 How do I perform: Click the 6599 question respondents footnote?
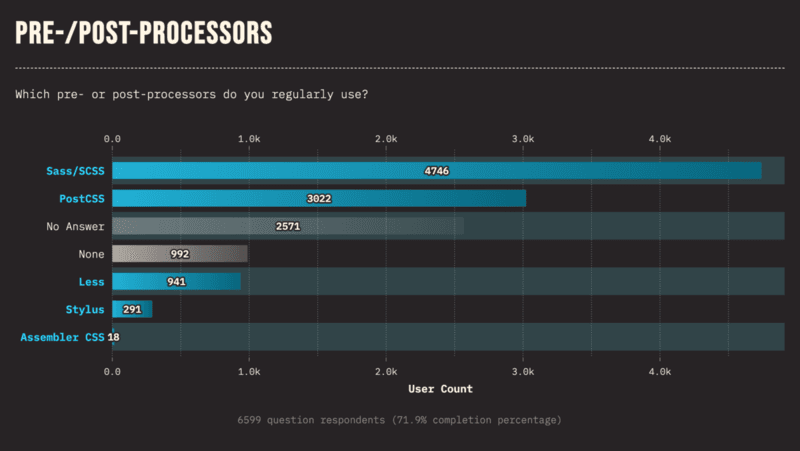pyautogui.click(x=399, y=420)
